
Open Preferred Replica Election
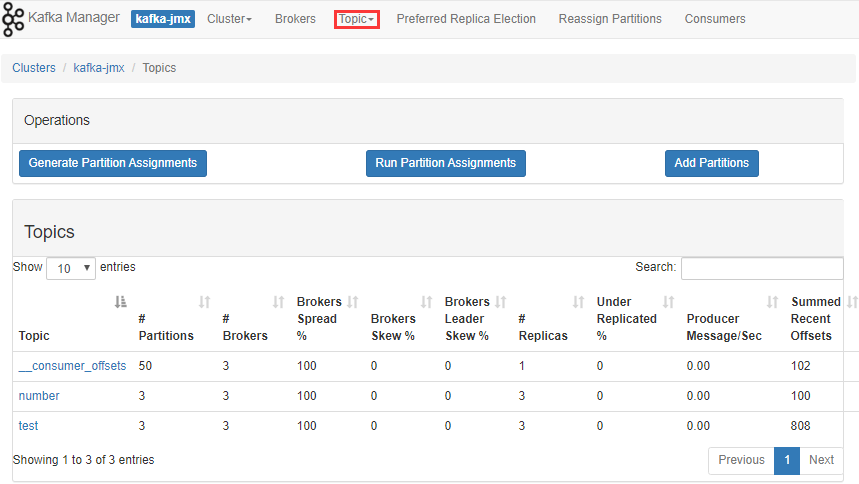click(466, 19)
